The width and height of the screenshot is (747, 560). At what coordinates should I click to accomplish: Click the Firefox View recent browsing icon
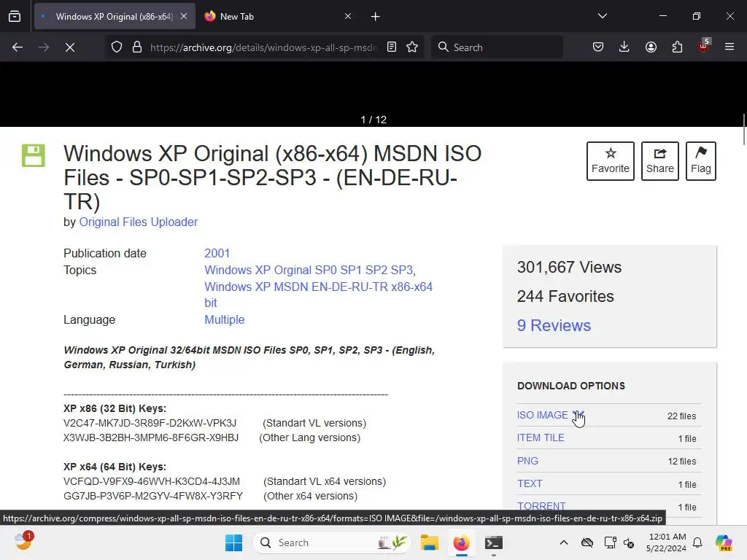15,17
